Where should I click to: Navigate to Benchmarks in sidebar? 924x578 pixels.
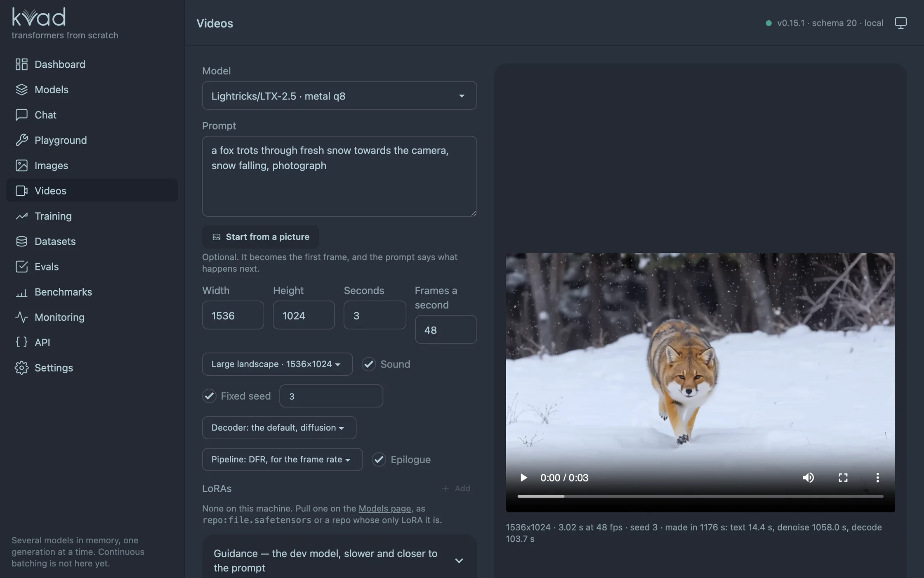92,292
